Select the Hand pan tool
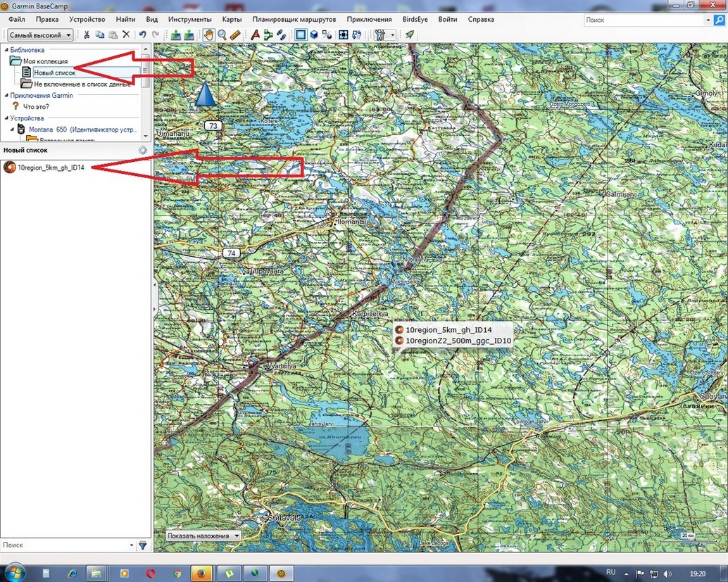Image resolution: width=728 pixels, height=582 pixels. [x=209, y=34]
